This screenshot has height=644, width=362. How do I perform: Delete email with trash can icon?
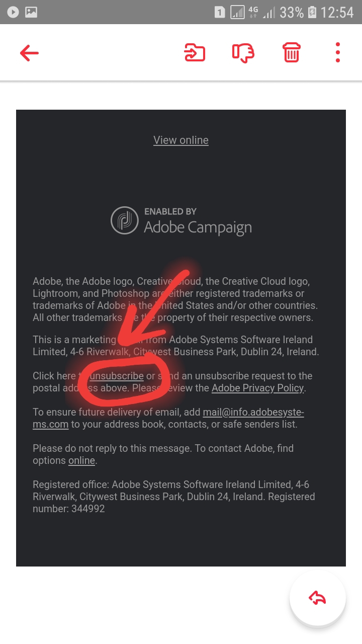[x=292, y=52]
